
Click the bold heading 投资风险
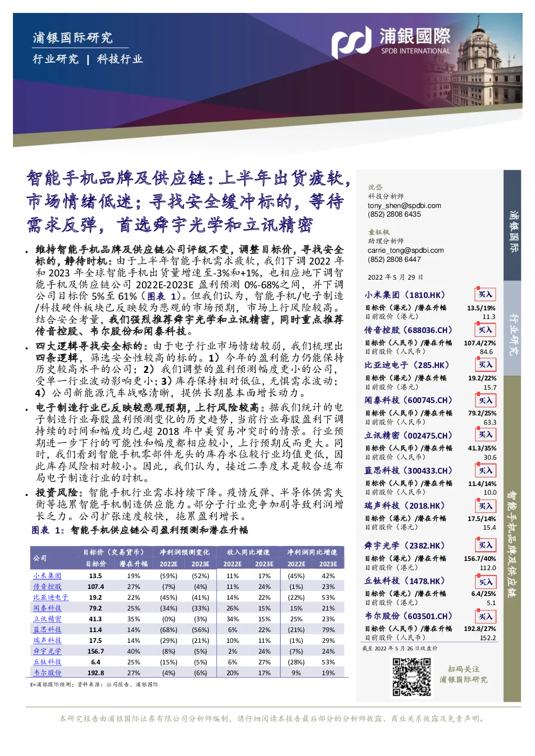[x=57, y=493]
